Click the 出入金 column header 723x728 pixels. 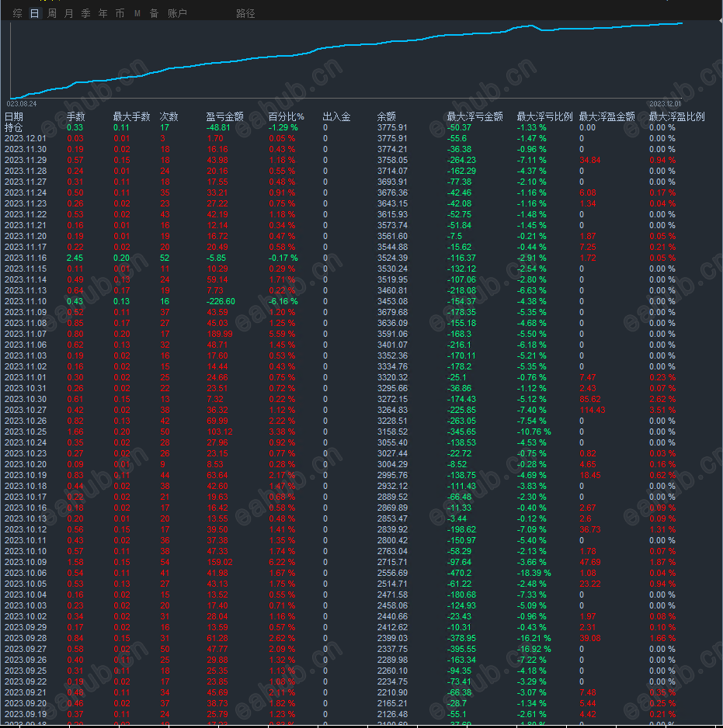(x=337, y=116)
